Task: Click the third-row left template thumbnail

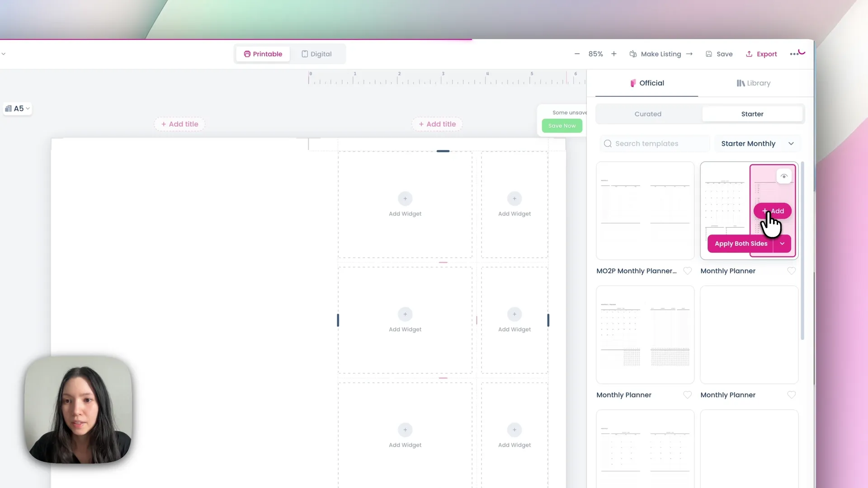Action: [x=645, y=449]
